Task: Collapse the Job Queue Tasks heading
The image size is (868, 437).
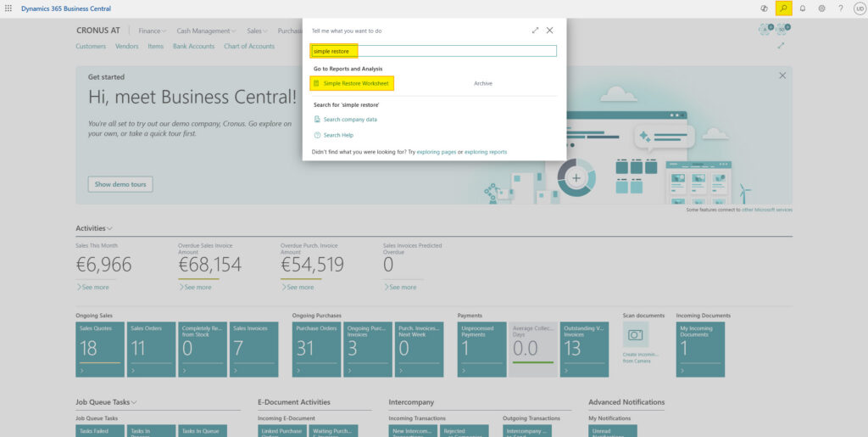Action: [x=134, y=402]
